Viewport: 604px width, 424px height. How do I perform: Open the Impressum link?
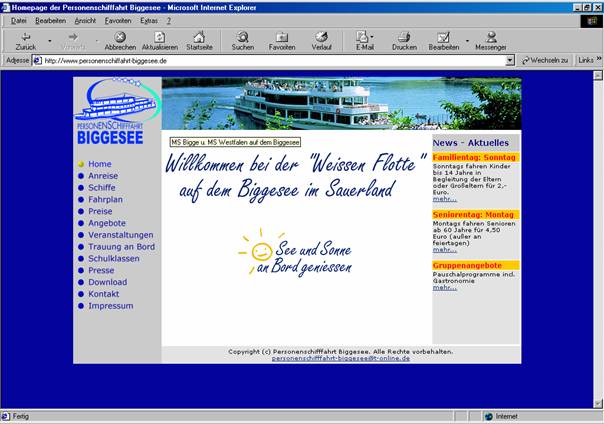(x=111, y=306)
